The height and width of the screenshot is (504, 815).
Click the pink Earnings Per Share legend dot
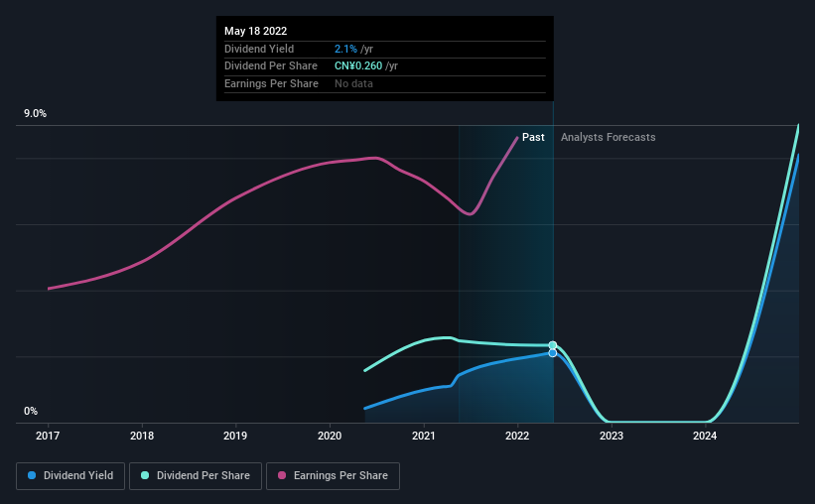(282, 475)
